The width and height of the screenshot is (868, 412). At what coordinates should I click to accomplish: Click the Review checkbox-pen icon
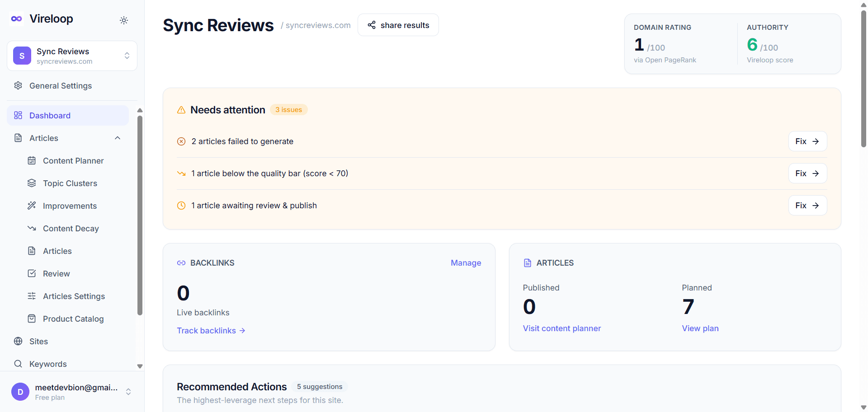pos(32,273)
